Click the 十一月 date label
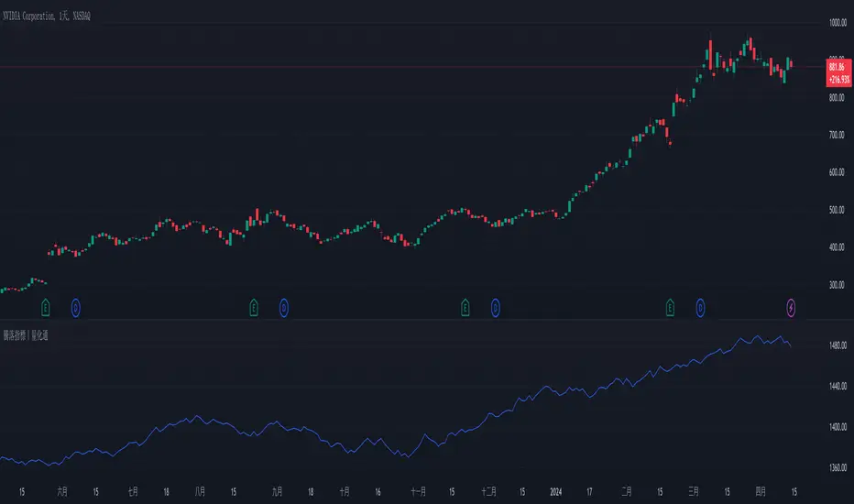This screenshot has width=854, height=504. point(418,492)
